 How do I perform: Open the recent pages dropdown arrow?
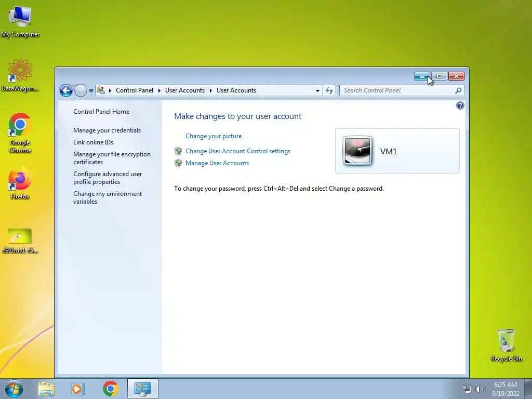[91, 91]
